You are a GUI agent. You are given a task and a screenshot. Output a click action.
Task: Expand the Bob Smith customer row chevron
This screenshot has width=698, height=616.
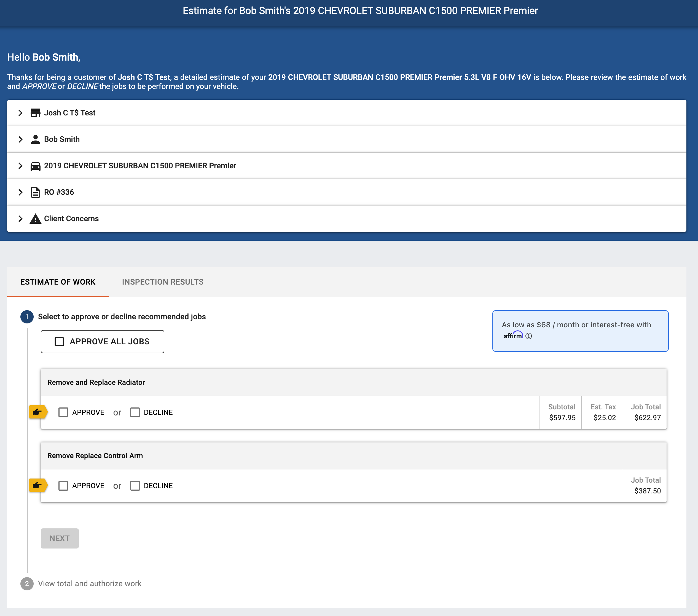[20, 139]
